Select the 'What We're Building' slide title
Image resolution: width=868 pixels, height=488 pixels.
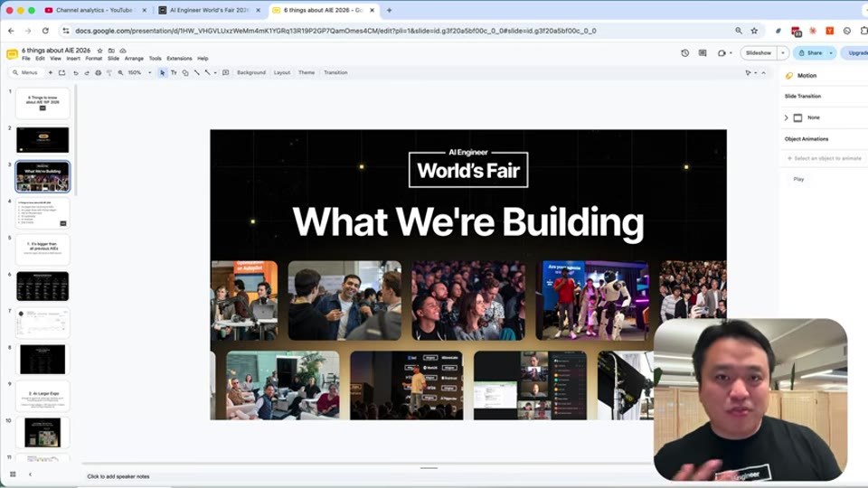tap(468, 222)
